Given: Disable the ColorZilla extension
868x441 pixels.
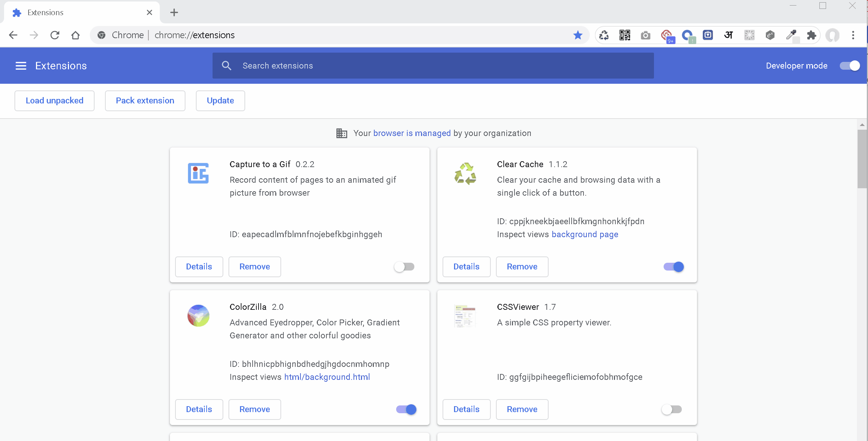Looking at the screenshot, I should (406, 409).
